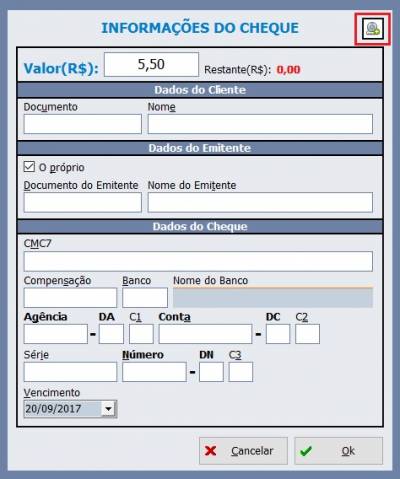Click the red X Cancelar icon
The width and height of the screenshot is (400, 479).
click(211, 451)
